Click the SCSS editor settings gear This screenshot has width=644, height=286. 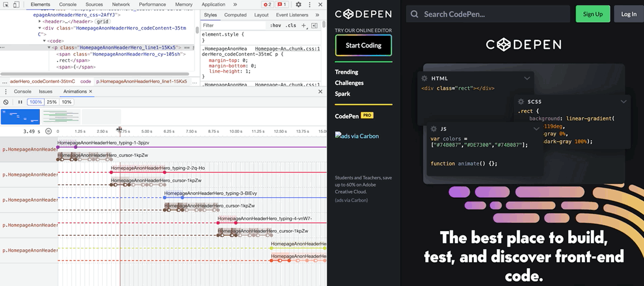click(521, 102)
